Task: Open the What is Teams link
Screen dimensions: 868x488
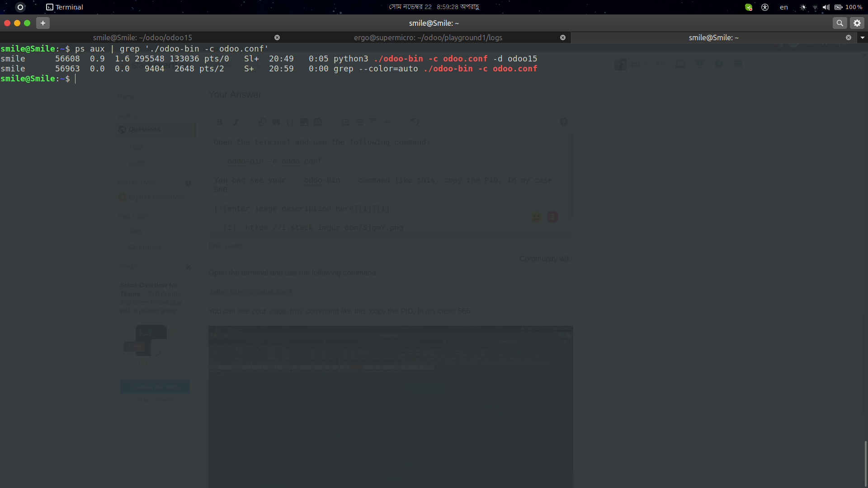Action: tap(155, 400)
